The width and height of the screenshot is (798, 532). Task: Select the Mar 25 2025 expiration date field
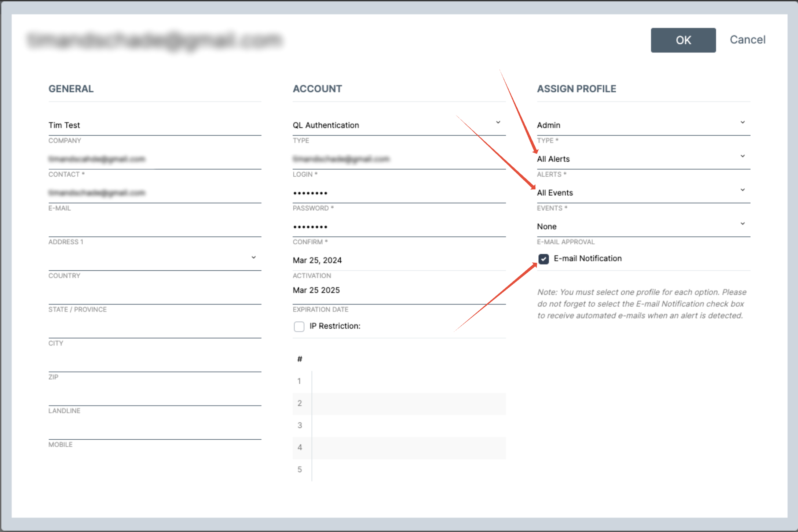pyautogui.click(x=398, y=290)
